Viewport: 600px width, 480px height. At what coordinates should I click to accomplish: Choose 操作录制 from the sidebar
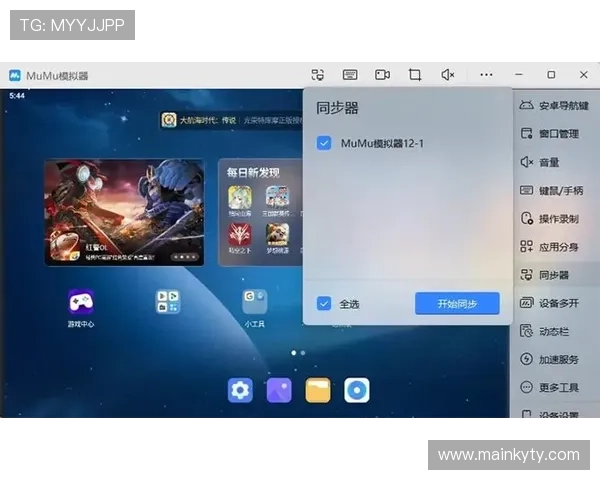[x=557, y=218]
